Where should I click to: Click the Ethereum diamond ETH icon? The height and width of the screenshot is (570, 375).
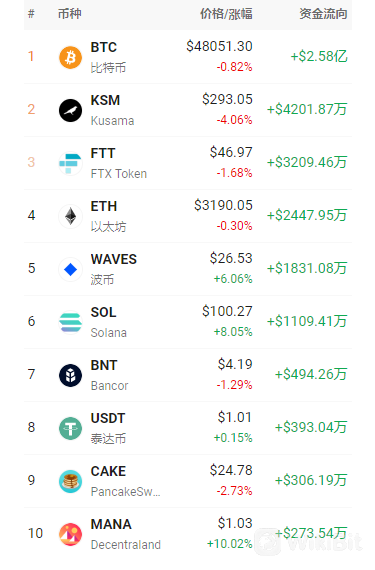(70, 216)
